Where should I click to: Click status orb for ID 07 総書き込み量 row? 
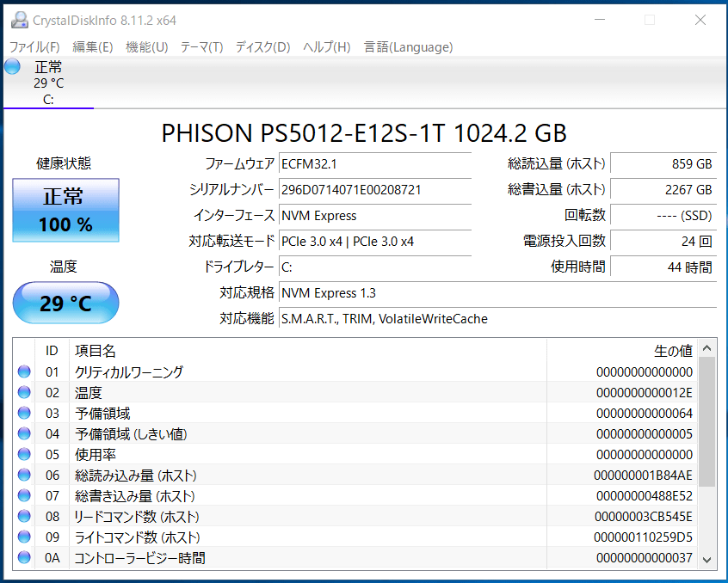click(x=24, y=495)
